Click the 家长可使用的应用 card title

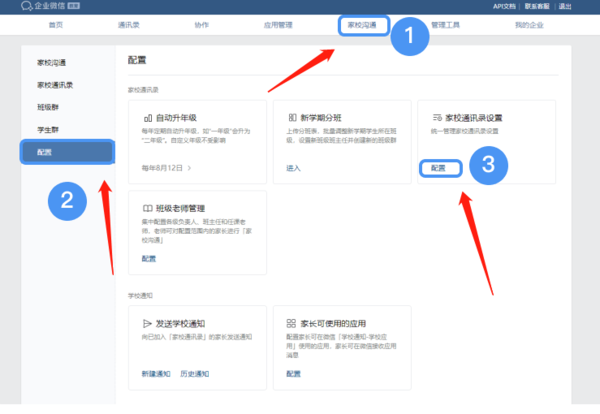pos(333,324)
